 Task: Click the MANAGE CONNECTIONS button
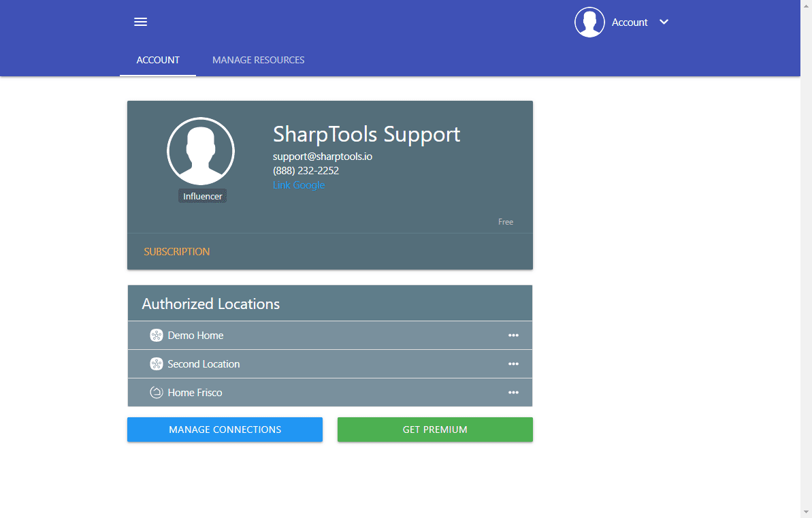pos(225,430)
